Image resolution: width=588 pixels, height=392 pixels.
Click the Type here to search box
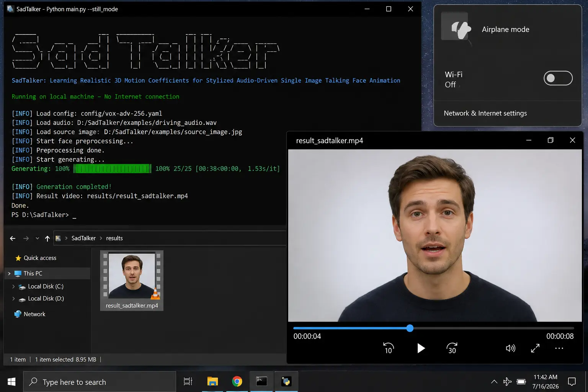tap(100, 382)
